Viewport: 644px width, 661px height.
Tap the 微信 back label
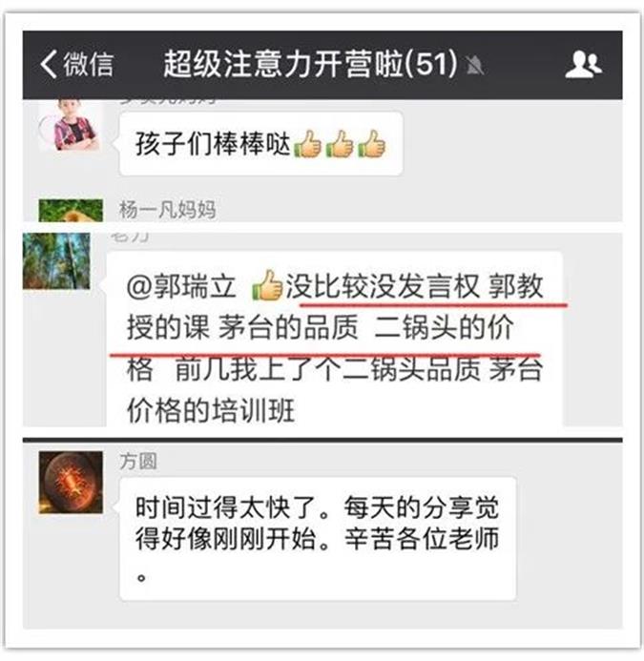88,65
